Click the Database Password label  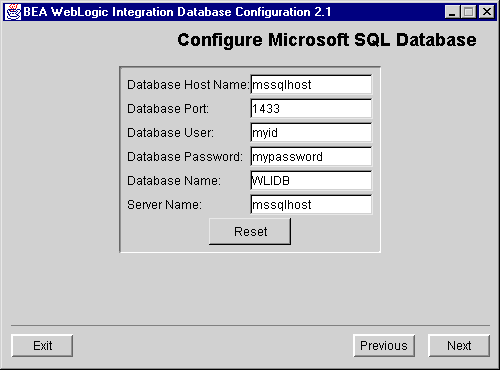click(x=185, y=157)
